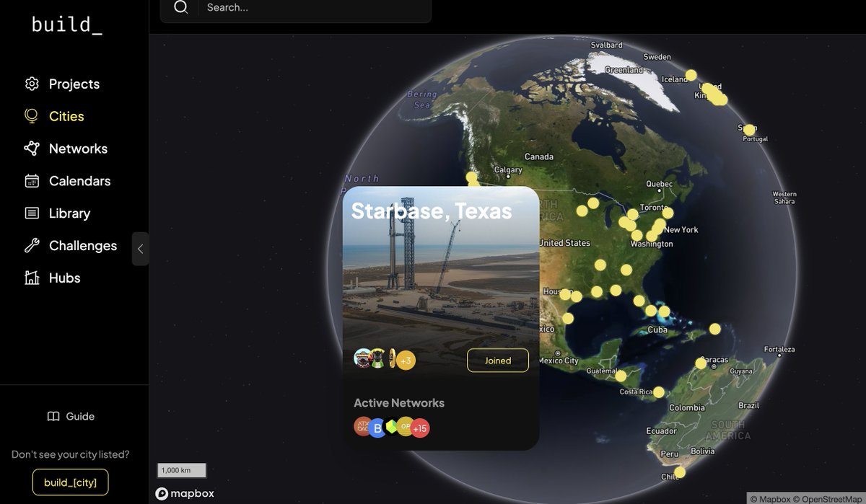Screen dimensions: 866x504
Task: Select the city marker over Spain
Action: point(749,130)
